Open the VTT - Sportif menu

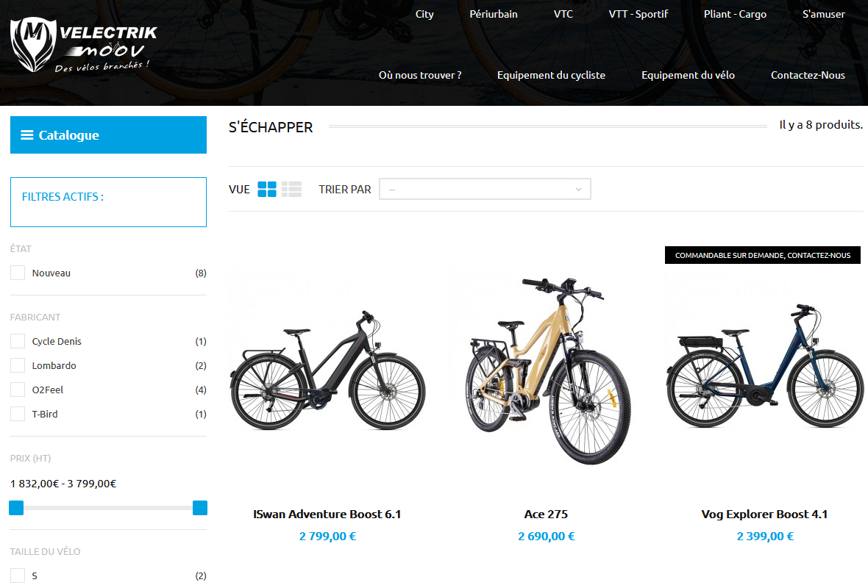(x=638, y=15)
